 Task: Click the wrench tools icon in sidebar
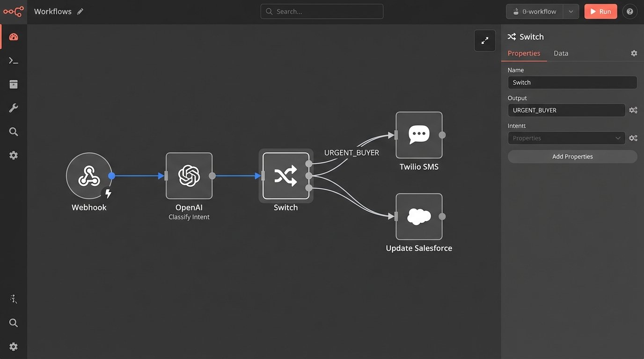[14, 108]
